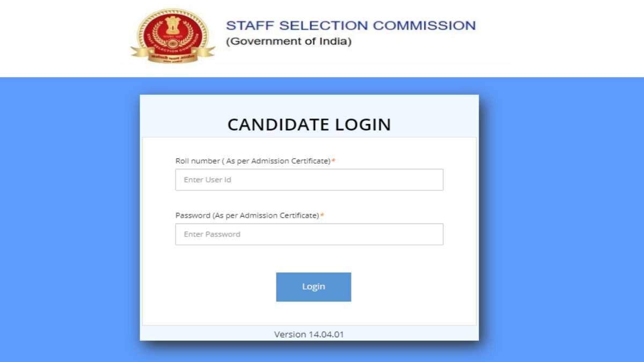Click the white login card panel
644x362 pixels.
pos(309,257)
